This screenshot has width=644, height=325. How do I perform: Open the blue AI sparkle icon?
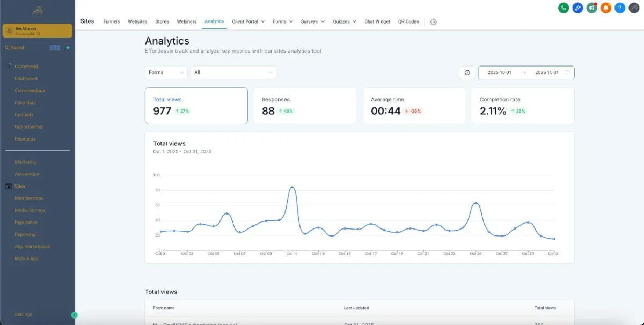(577, 8)
